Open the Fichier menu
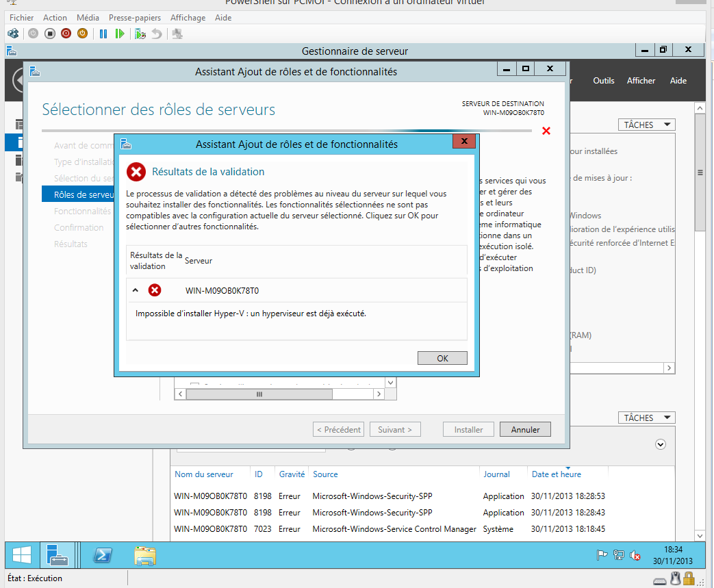The height and width of the screenshot is (588, 714). coord(21,18)
